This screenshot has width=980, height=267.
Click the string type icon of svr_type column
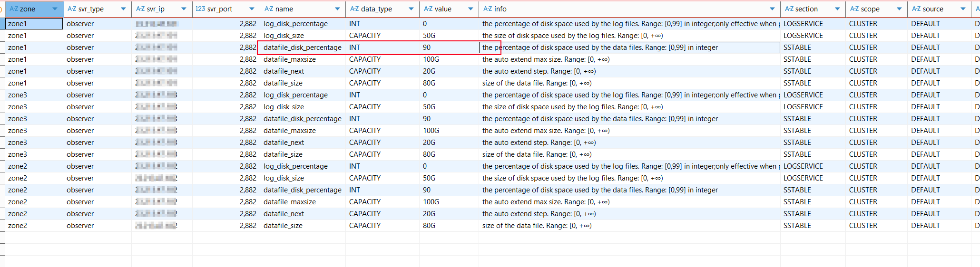click(x=72, y=9)
